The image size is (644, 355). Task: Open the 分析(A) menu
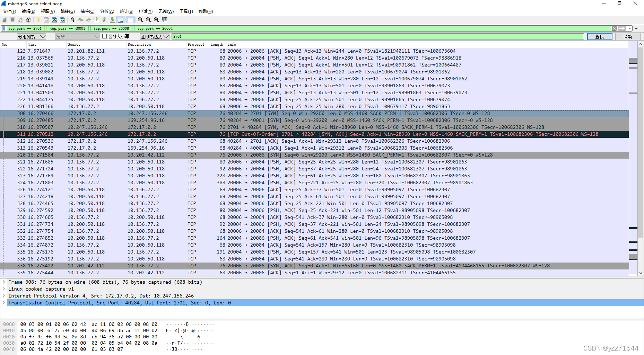(107, 11)
